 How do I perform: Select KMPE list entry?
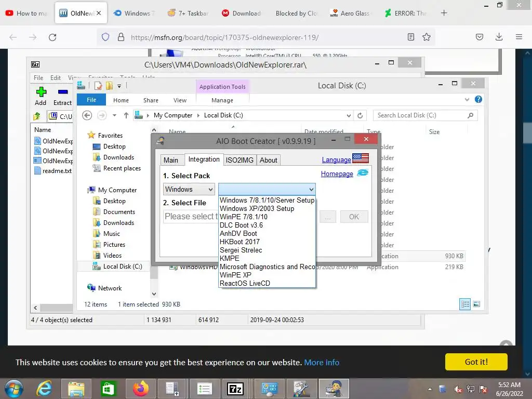click(229, 259)
